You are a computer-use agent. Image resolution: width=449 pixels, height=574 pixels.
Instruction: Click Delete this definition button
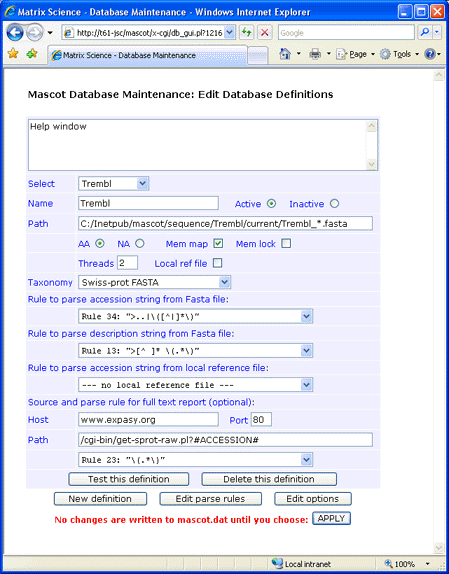click(269, 479)
